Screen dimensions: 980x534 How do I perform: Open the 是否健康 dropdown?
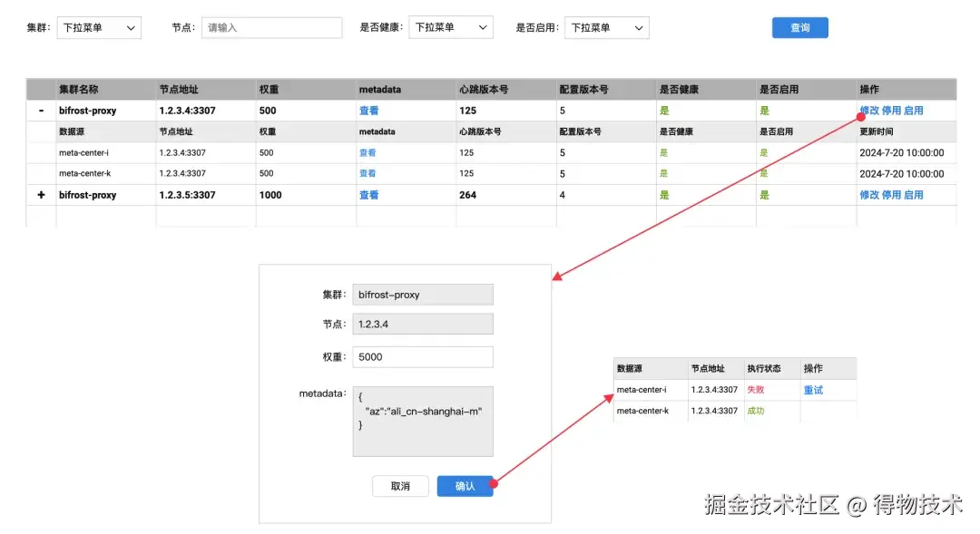click(450, 27)
